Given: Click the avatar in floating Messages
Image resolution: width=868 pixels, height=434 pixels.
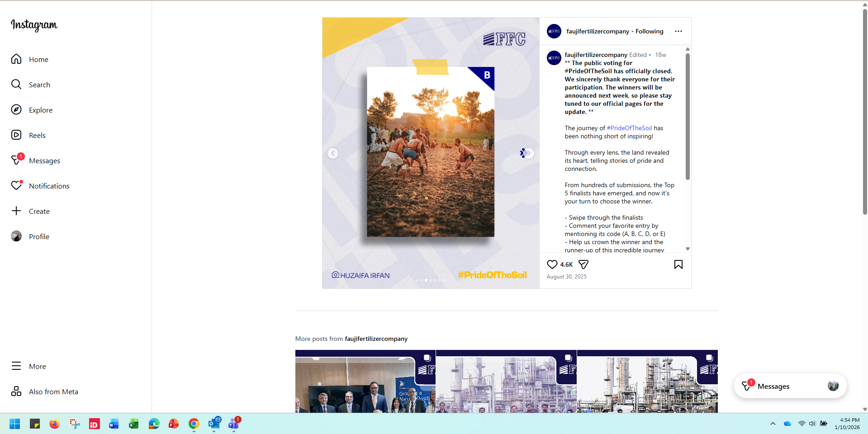Looking at the screenshot, I should [833, 386].
